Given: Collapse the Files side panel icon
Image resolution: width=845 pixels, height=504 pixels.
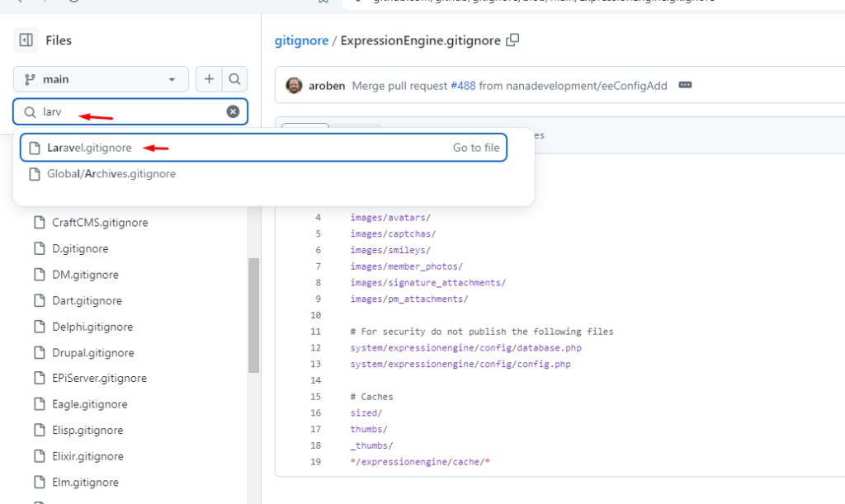Looking at the screenshot, I should (26, 40).
